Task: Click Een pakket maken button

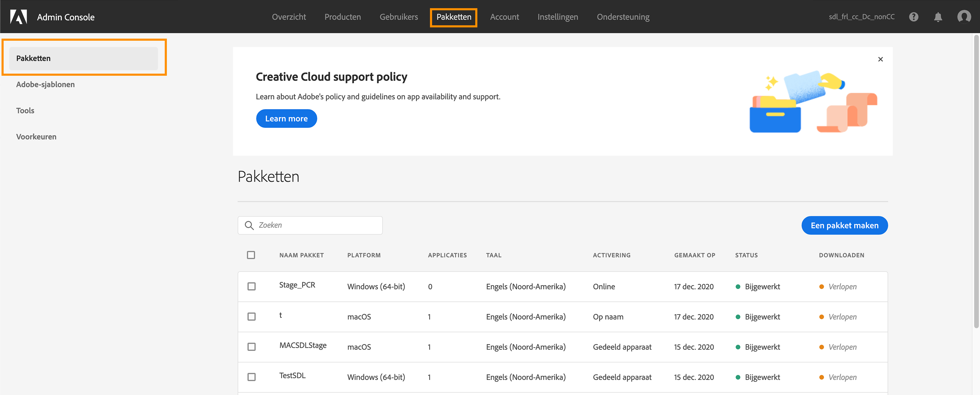Action: pyautogui.click(x=844, y=225)
